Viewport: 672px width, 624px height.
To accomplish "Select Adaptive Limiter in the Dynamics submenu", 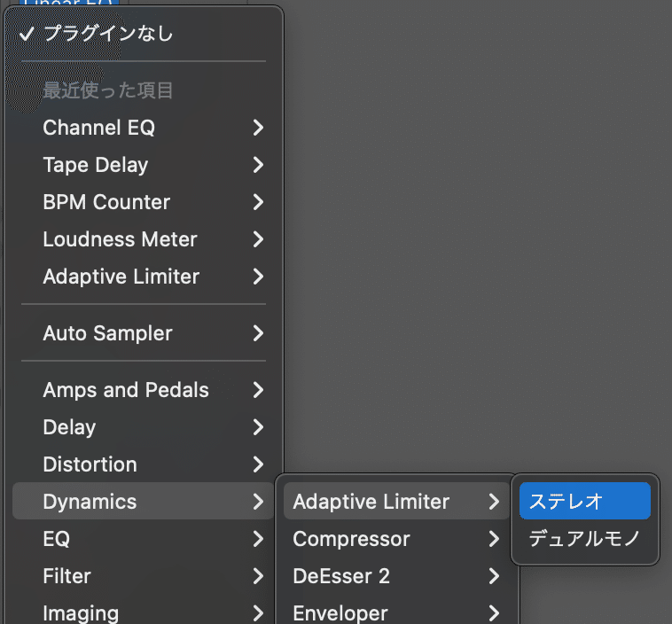I will pos(371,502).
